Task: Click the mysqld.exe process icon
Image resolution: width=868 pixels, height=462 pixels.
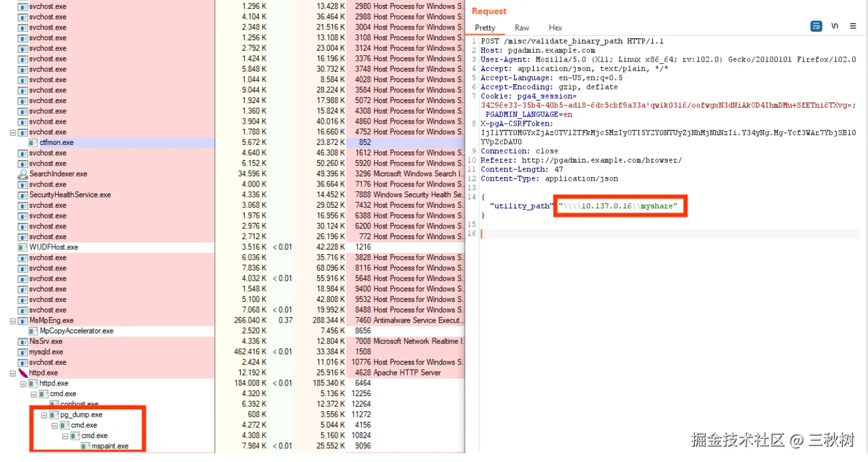Action: tap(23, 352)
